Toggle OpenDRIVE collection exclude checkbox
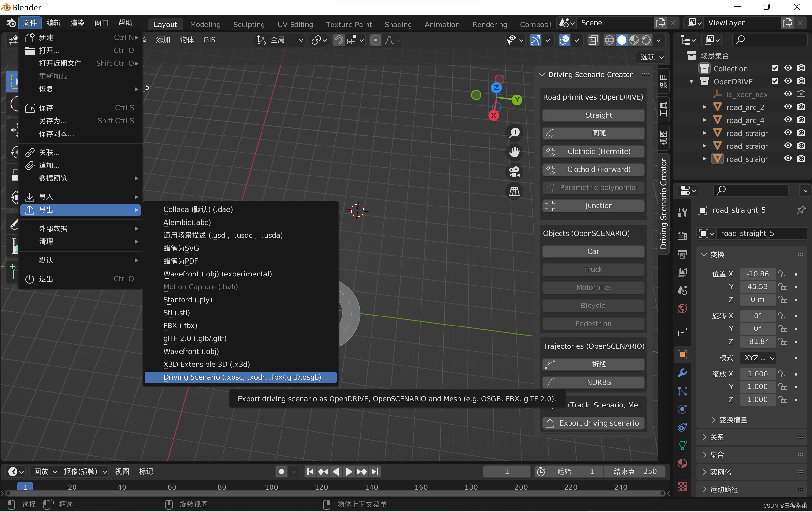The width and height of the screenshot is (812, 512). pyautogui.click(x=775, y=81)
